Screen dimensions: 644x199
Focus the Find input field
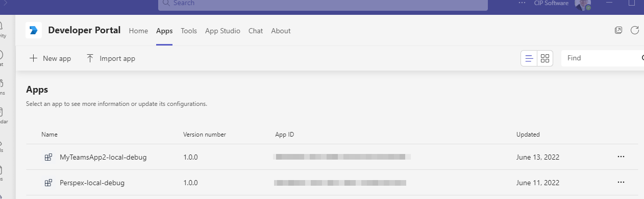(x=602, y=58)
